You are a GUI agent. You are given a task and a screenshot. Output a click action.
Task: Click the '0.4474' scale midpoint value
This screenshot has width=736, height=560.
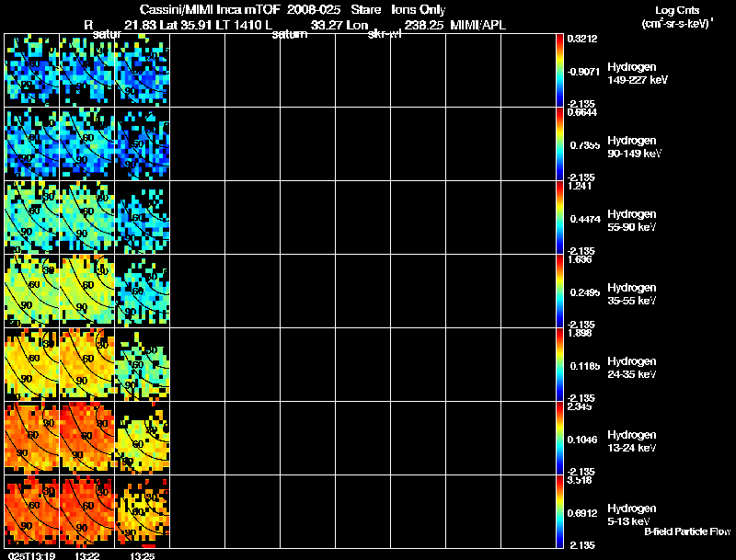click(x=585, y=219)
